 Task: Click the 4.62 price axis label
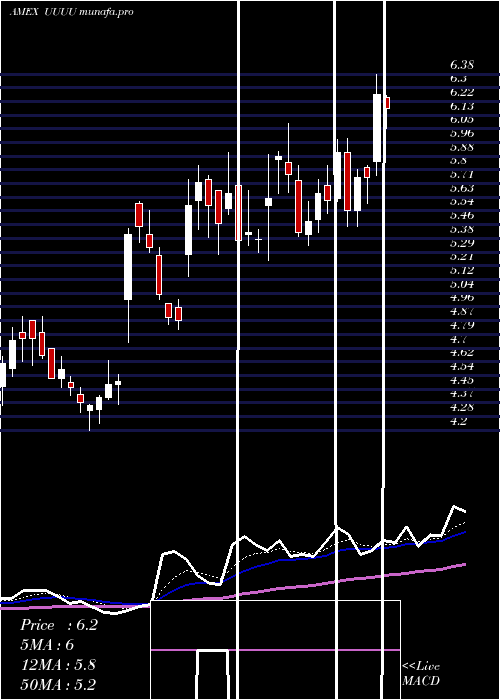462,352
